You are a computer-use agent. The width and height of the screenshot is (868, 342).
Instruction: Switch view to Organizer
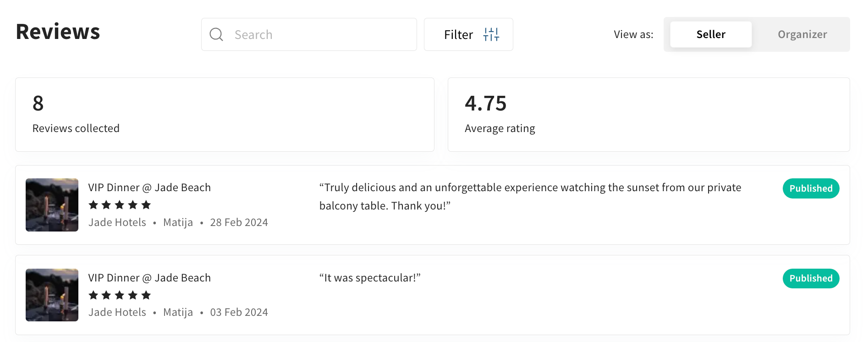pyautogui.click(x=802, y=34)
